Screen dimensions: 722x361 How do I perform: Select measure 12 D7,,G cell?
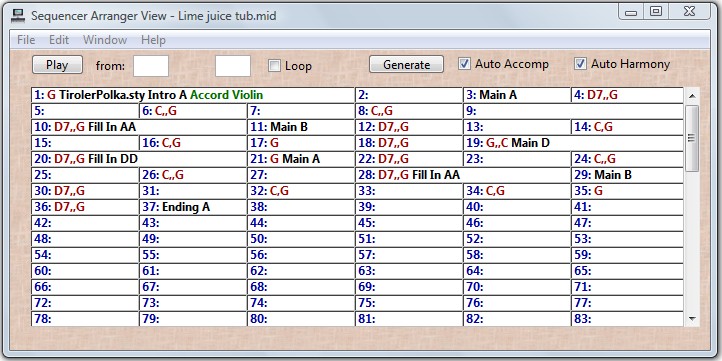tap(409, 127)
